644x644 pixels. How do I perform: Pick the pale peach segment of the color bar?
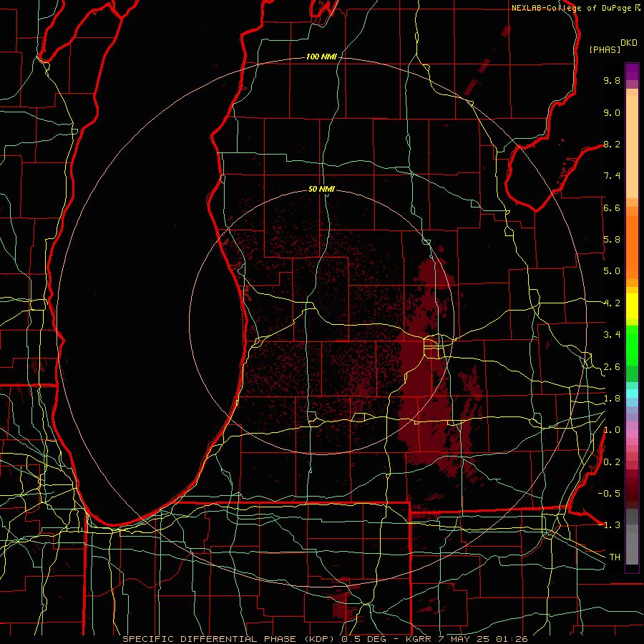pyautogui.click(x=632, y=147)
